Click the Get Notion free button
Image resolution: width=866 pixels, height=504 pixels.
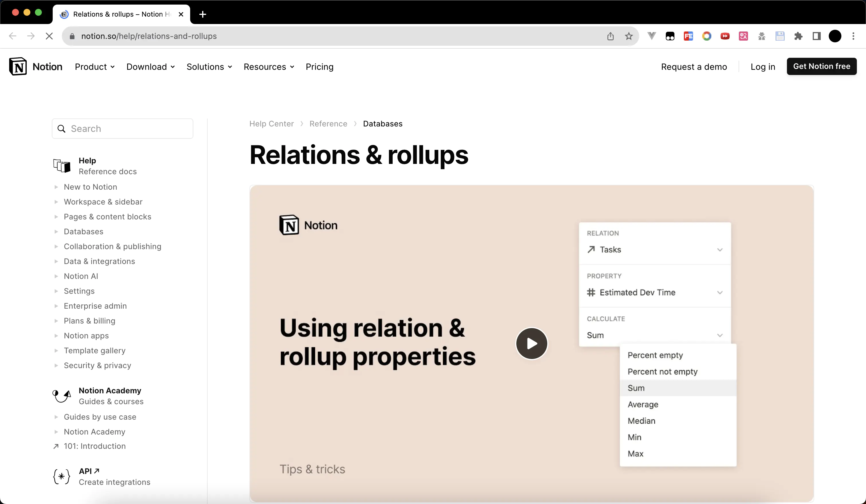coord(821,66)
